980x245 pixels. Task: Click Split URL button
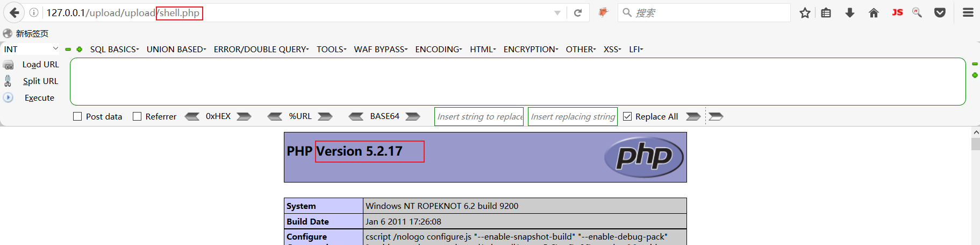pos(40,81)
